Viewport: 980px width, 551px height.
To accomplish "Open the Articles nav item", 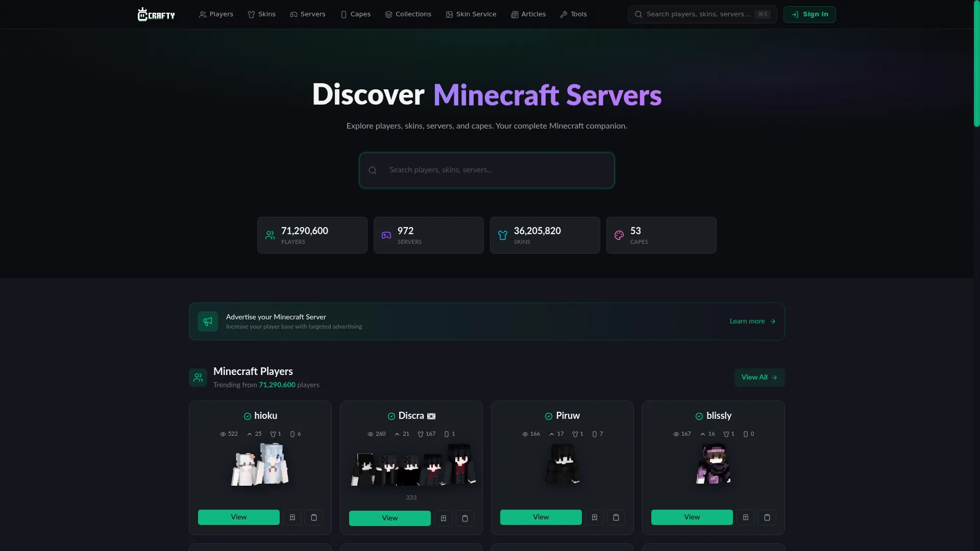I will click(528, 14).
